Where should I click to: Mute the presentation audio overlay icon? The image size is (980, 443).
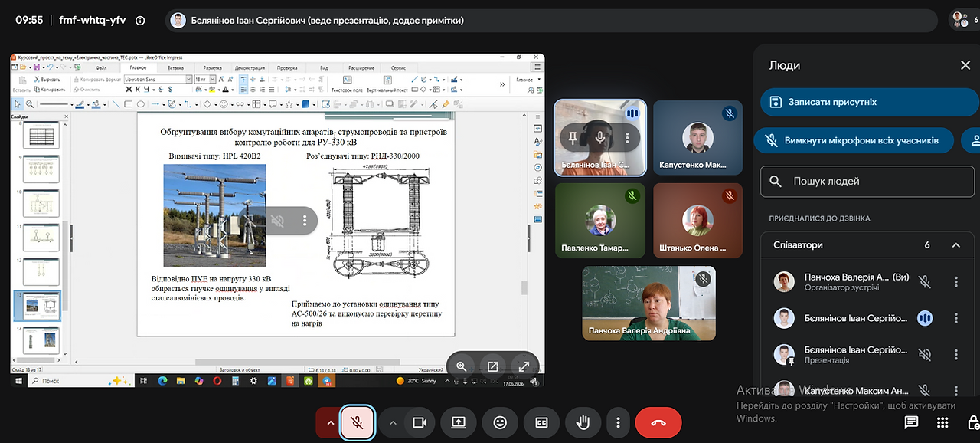[278, 221]
